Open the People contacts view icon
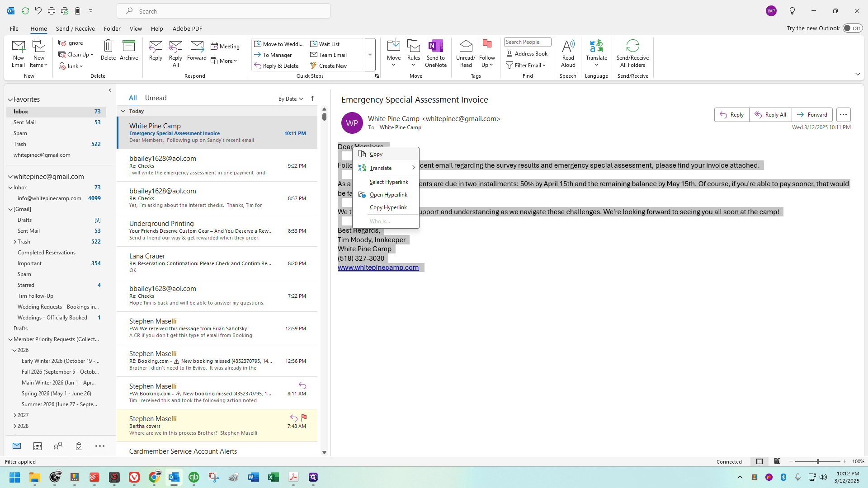Viewport: 868px width, 488px height. click(x=58, y=446)
